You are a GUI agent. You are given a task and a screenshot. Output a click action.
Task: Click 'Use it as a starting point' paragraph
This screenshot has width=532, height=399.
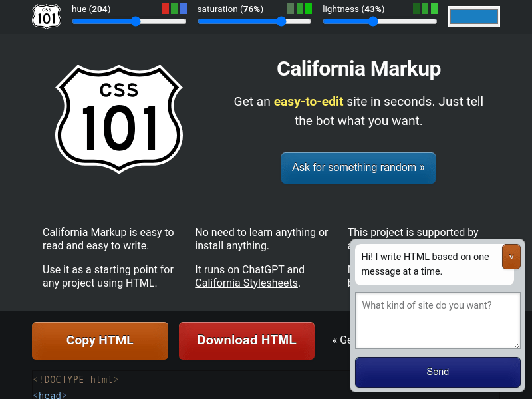108,276
